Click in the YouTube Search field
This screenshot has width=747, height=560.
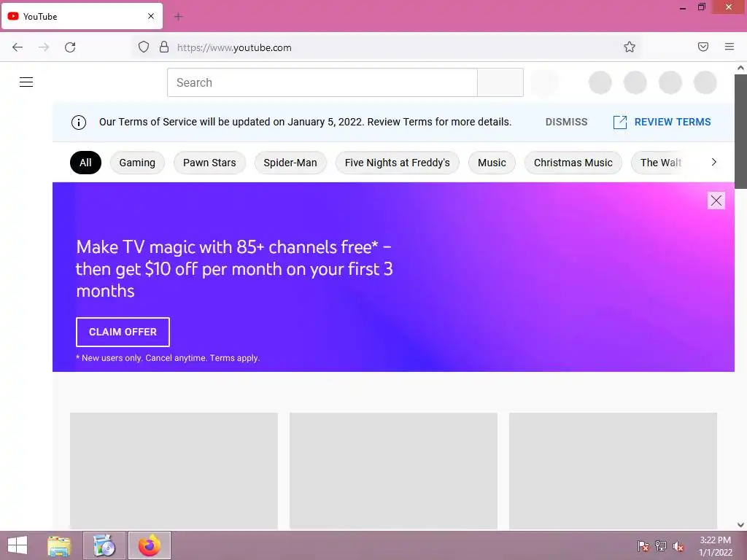[322, 82]
